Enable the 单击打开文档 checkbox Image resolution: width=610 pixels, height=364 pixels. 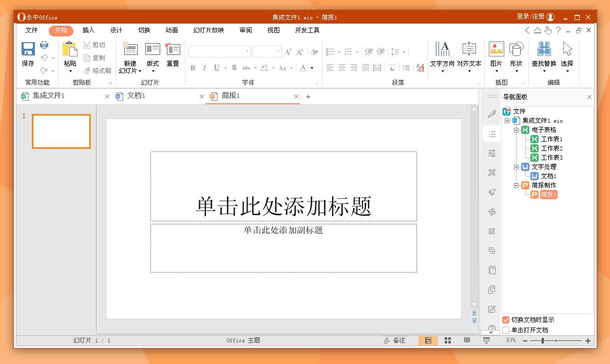[x=506, y=330]
